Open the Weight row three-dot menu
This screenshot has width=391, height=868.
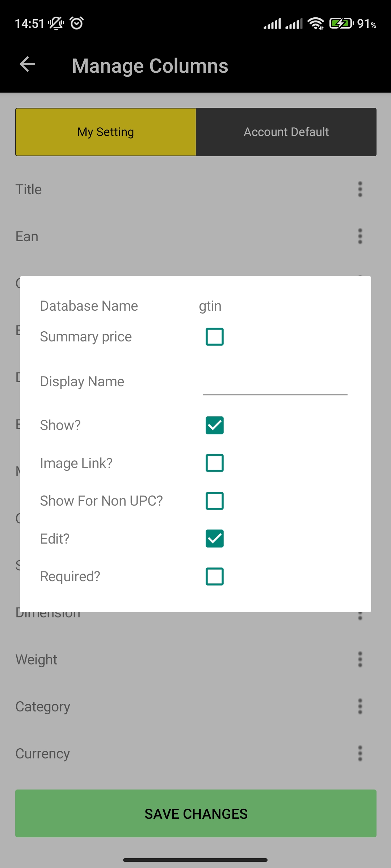[x=360, y=659]
